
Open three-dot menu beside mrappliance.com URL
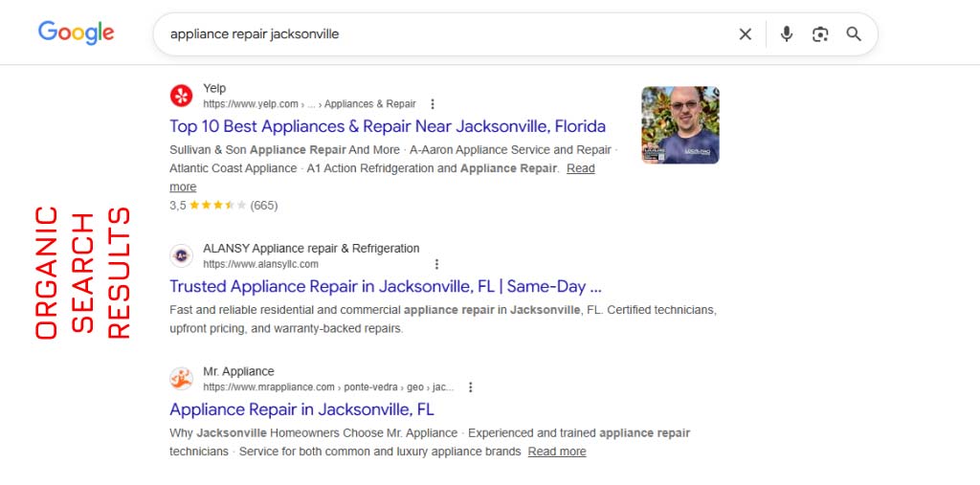coord(471,386)
